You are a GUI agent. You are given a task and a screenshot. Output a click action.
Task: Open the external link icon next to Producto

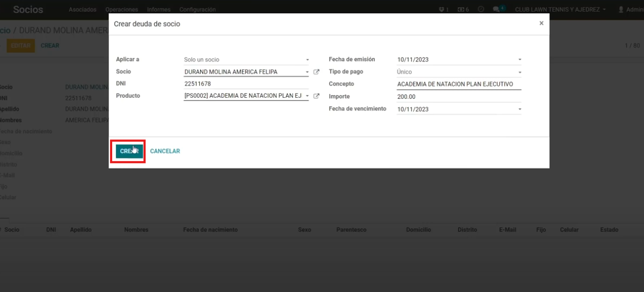click(316, 96)
